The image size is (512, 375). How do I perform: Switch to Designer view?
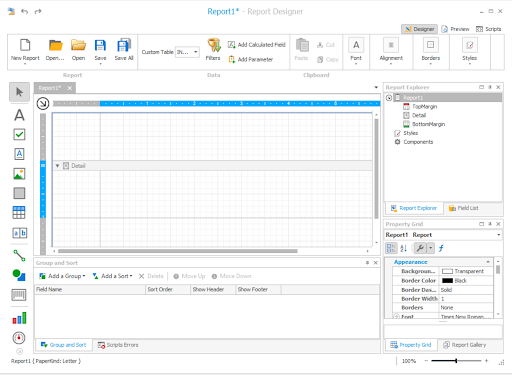click(x=419, y=29)
